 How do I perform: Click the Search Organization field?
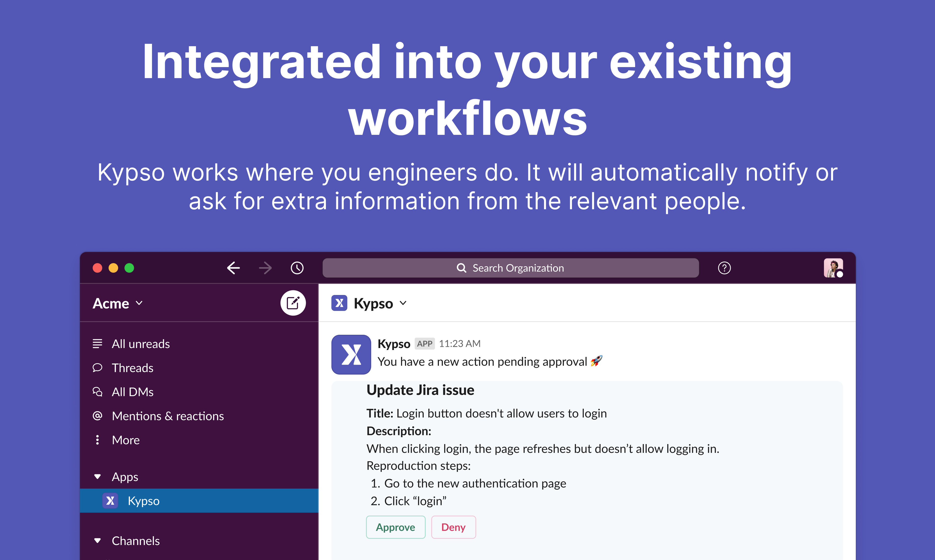pos(510,268)
